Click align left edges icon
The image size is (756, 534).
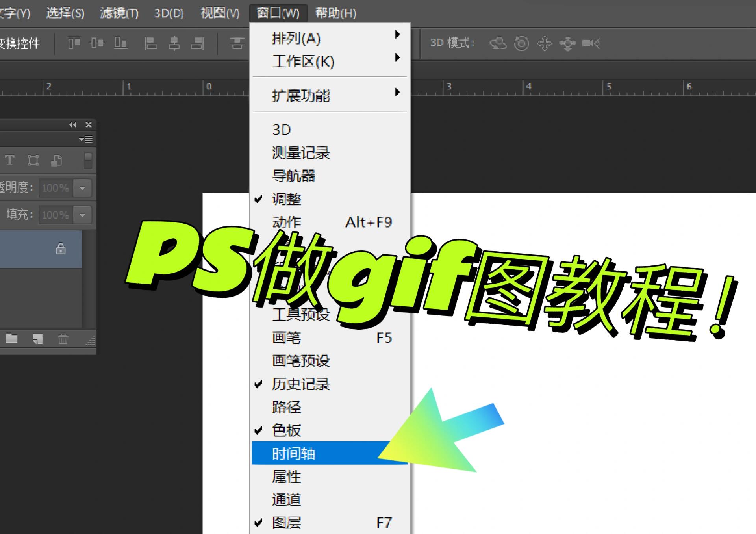[x=150, y=43]
